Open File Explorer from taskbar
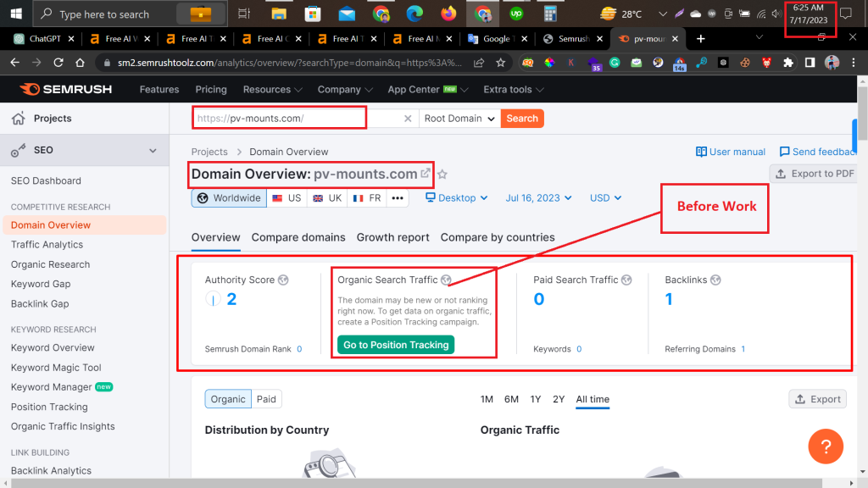Screen dimensions: 868x488 278,14
